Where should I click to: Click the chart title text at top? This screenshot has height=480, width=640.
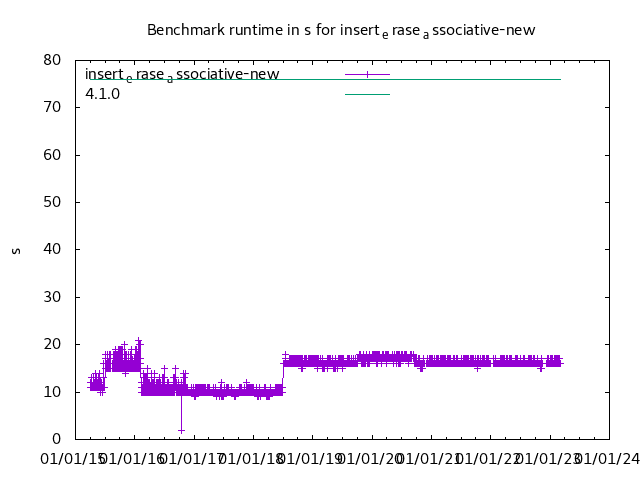[341, 30]
